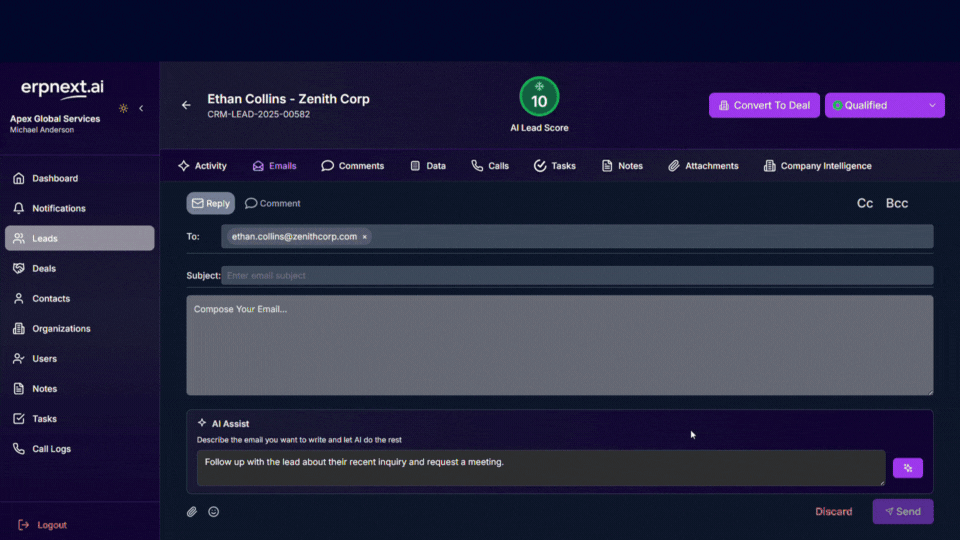Open the Qualified status dropdown
Image resolution: width=960 pixels, height=540 pixels.
pos(884,105)
